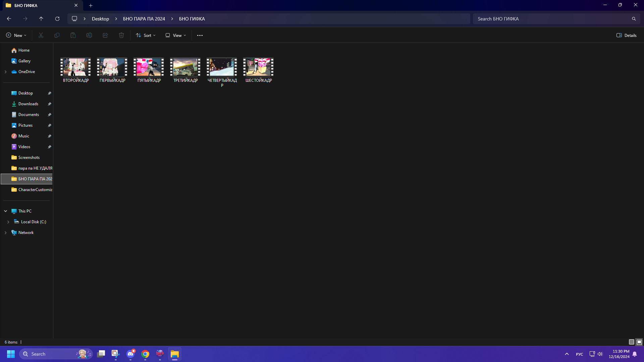The height and width of the screenshot is (362, 644).
Task: Open the Sort dropdown
Action: pyautogui.click(x=146, y=35)
